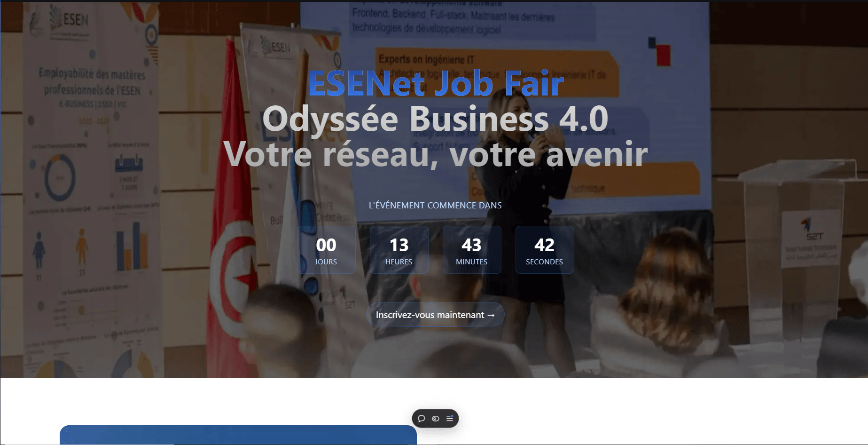Click the ESENet Job Fair blue heading
Image resolution: width=868 pixels, height=445 pixels.
(436, 84)
